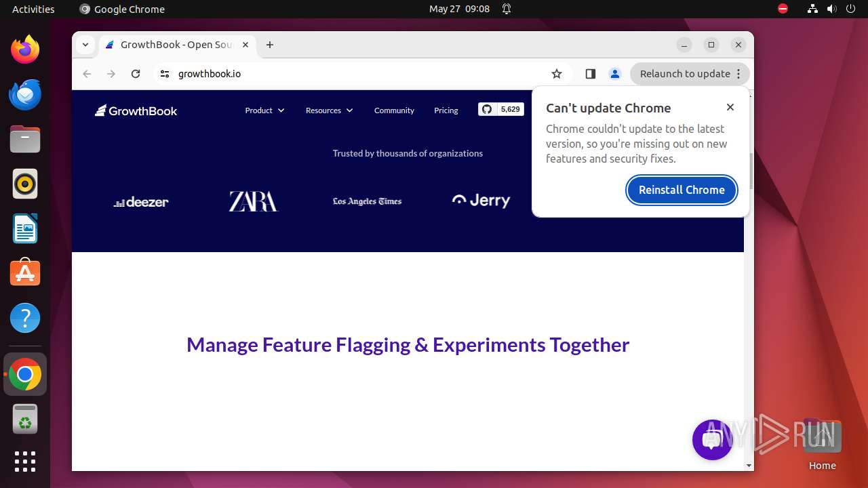This screenshot has width=868, height=488.
Task: Go forward in Chrome history
Action: 111,74
